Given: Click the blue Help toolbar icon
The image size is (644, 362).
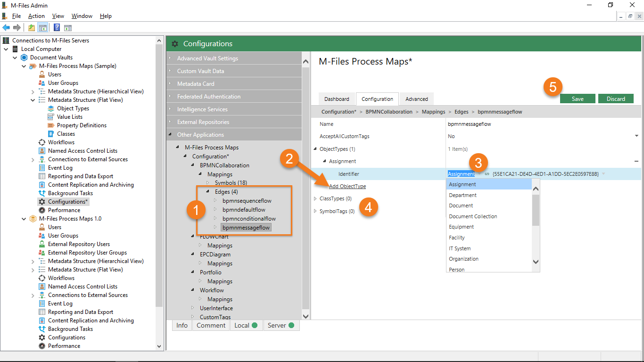Looking at the screenshot, I should tap(57, 27).
